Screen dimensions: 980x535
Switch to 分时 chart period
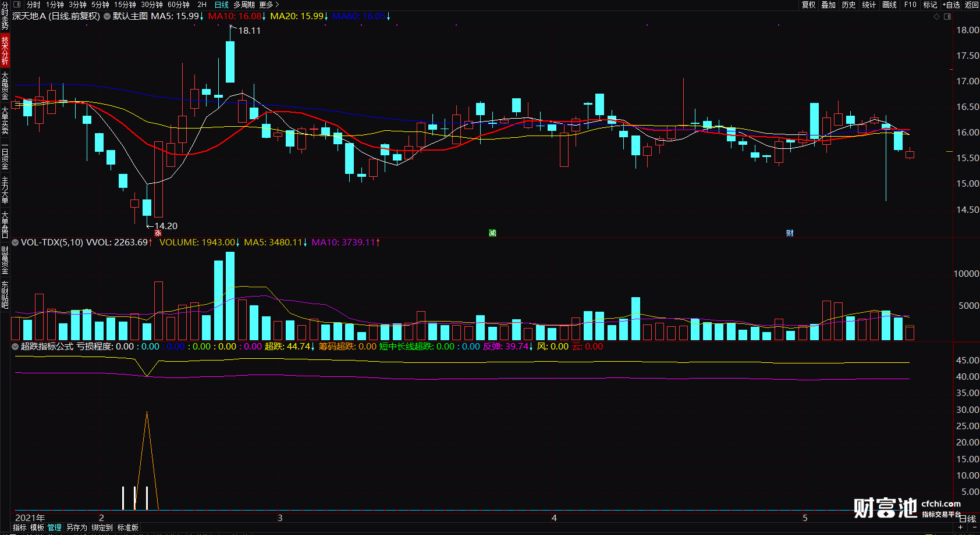(34, 5)
